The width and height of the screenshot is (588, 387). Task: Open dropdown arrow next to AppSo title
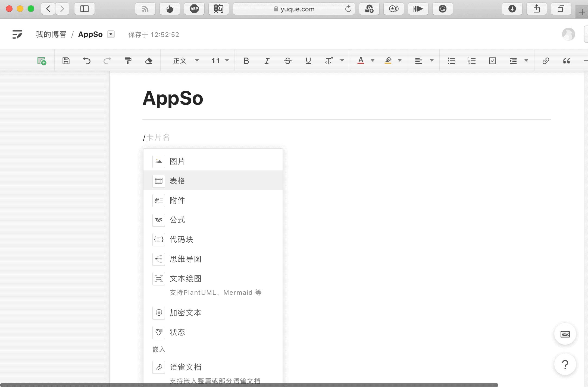click(x=111, y=34)
